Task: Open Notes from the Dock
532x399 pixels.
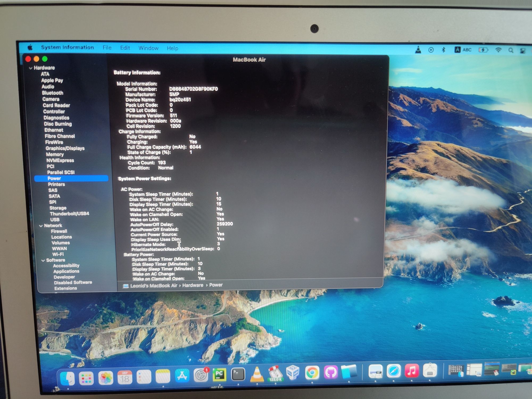Action: [163, 376]
